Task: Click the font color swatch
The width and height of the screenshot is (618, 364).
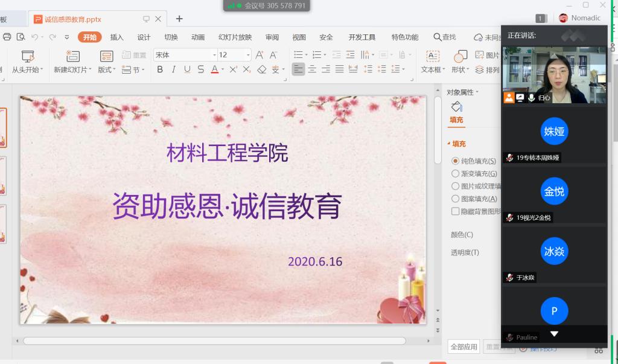Action: [214, 69]
